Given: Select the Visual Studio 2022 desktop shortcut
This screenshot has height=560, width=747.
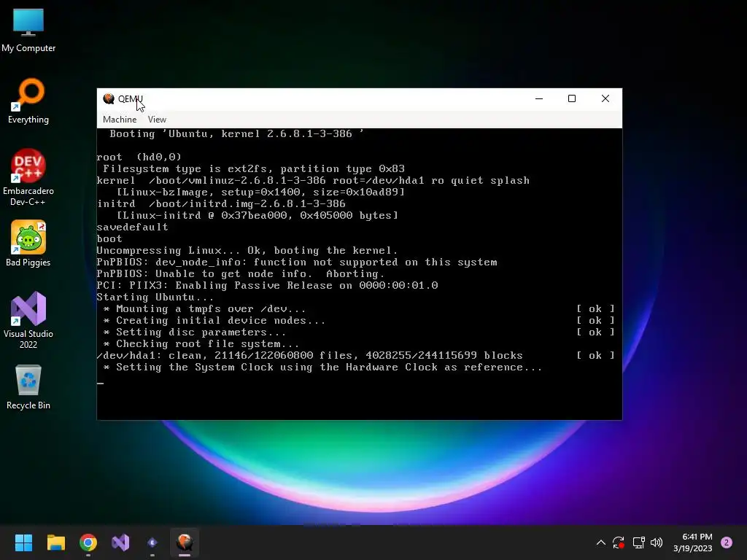Looking at the screenshot, I should [x=28, y=320].
